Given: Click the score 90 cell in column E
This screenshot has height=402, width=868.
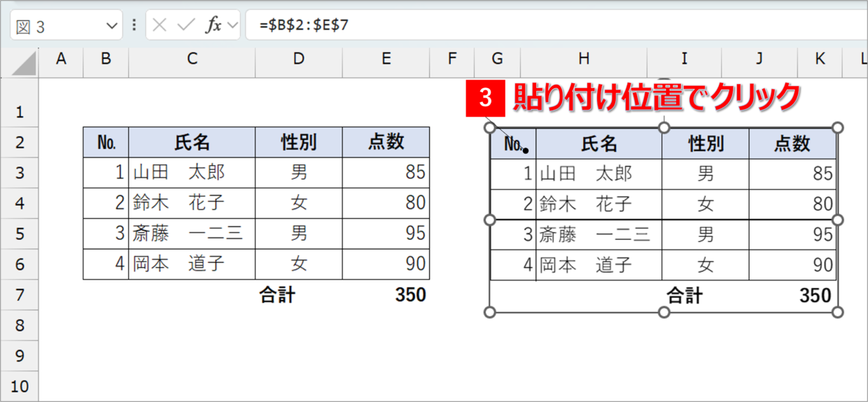Looking at the screenshot, I should pos(386,264).
